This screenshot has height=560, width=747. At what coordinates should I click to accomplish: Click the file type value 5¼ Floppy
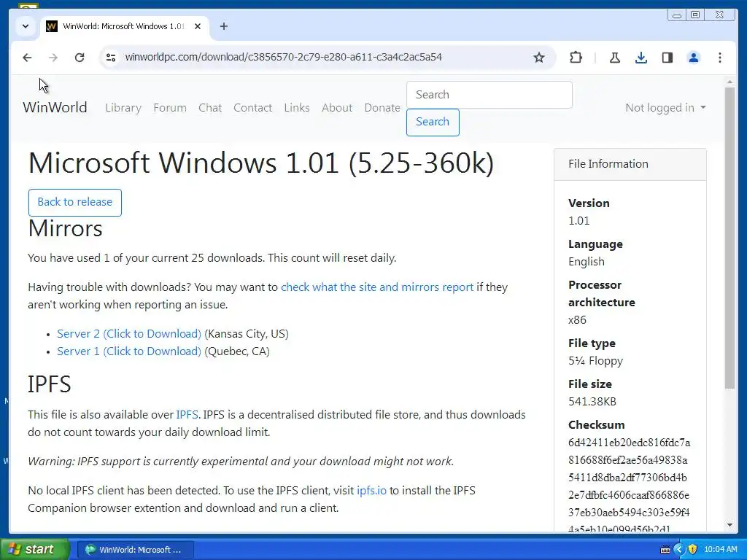pyautogui.click(x=595, y=361)
